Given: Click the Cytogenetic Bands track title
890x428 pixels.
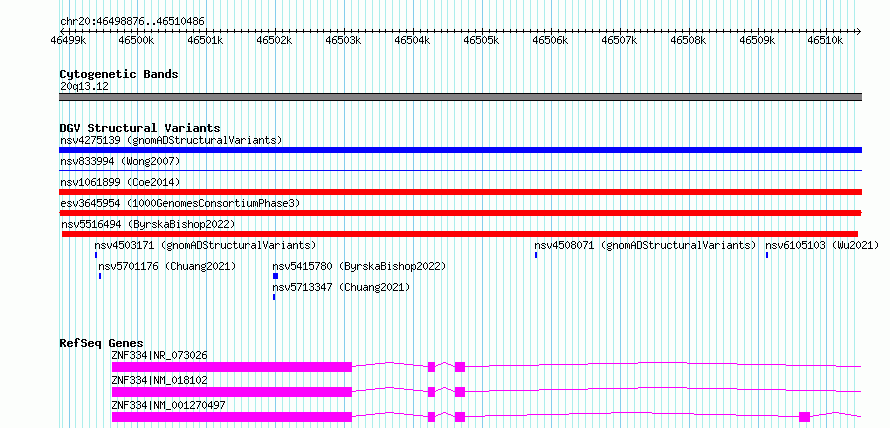Looking at the screenshot, I should [119, 74].
